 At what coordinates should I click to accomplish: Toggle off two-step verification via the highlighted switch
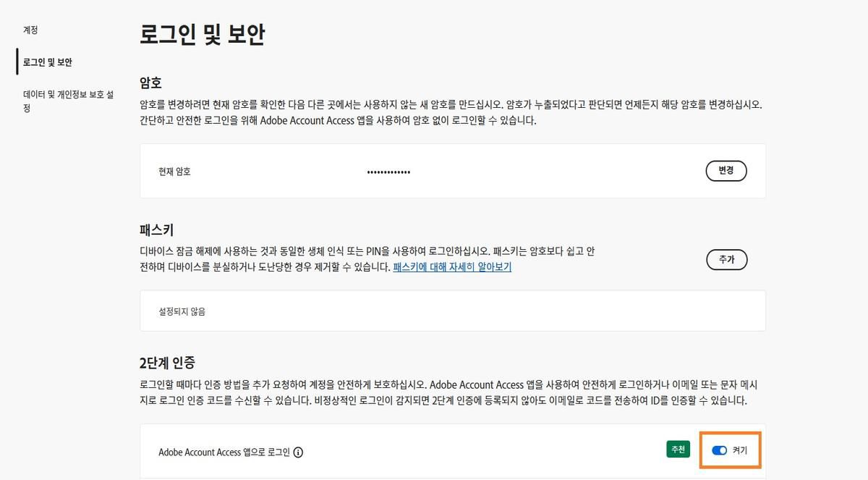pyautogui.click(x=720, y=450)
